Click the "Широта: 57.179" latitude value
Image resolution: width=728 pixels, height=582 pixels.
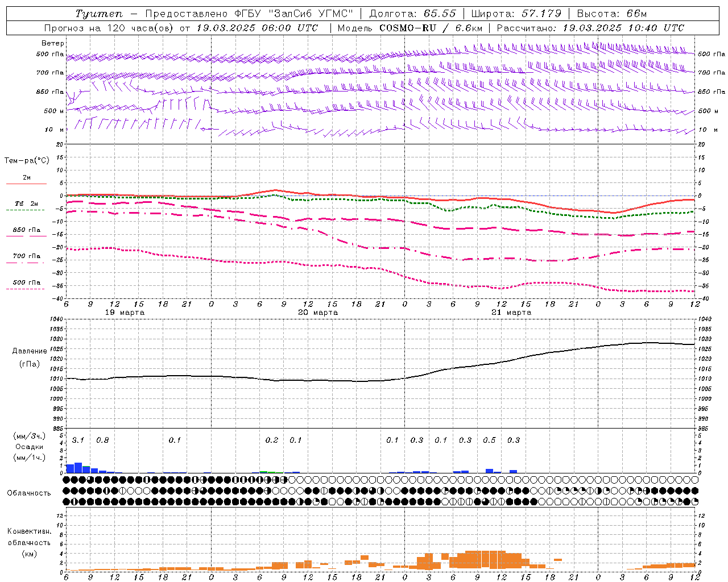pyautogui.click(x=516, y=14)
